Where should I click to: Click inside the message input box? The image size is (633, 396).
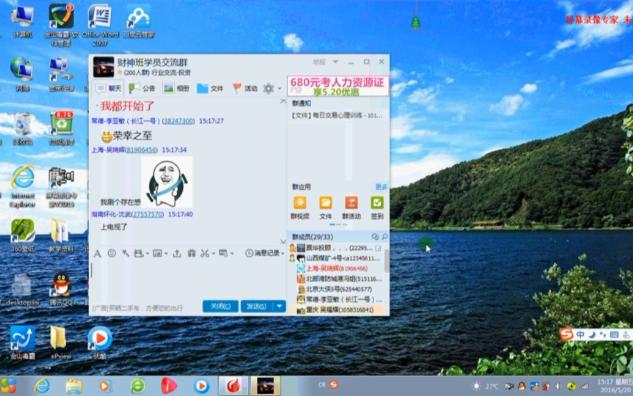click(188, 279)
